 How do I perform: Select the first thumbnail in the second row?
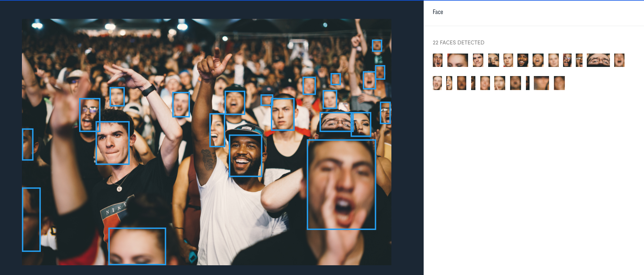[437, 83]
